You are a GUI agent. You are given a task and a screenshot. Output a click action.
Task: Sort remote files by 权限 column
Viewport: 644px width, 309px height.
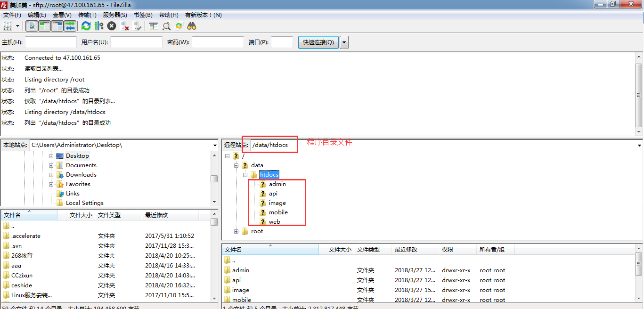click(x=457, y=250)
